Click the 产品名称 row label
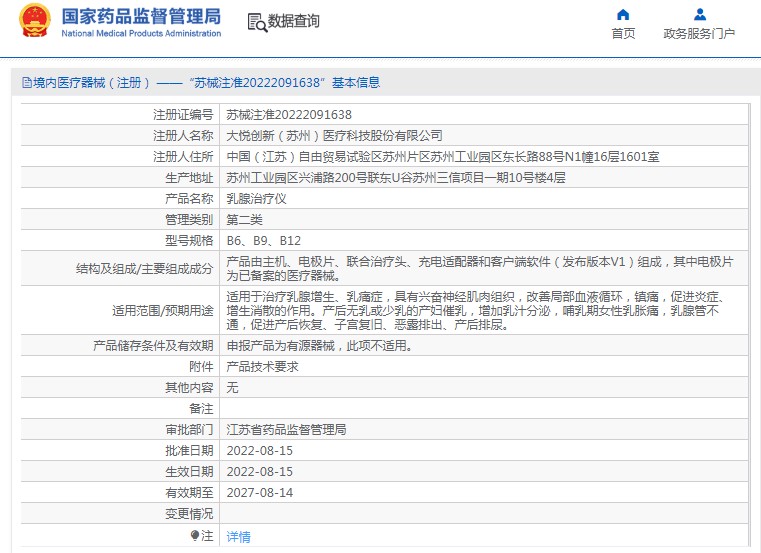Screen dimensions: 761x553 click(189, 199)
